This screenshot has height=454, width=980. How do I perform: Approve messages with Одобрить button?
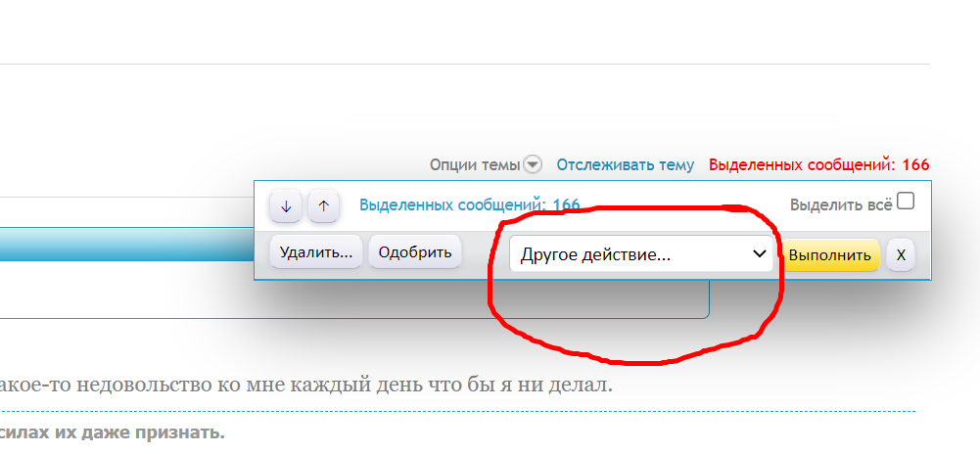[x=415, y=252]
